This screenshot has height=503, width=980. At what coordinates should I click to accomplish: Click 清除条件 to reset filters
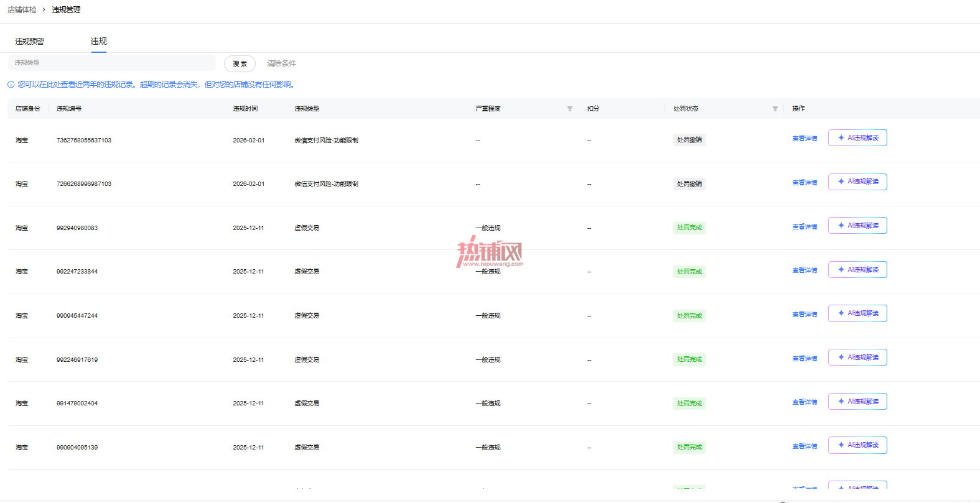(x=281, y=63)
